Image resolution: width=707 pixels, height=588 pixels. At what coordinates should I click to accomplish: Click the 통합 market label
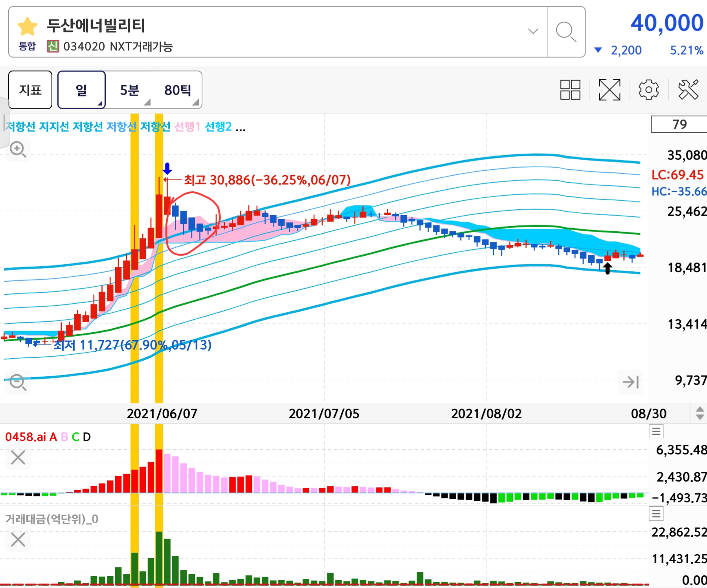click(x=27, y=46)
